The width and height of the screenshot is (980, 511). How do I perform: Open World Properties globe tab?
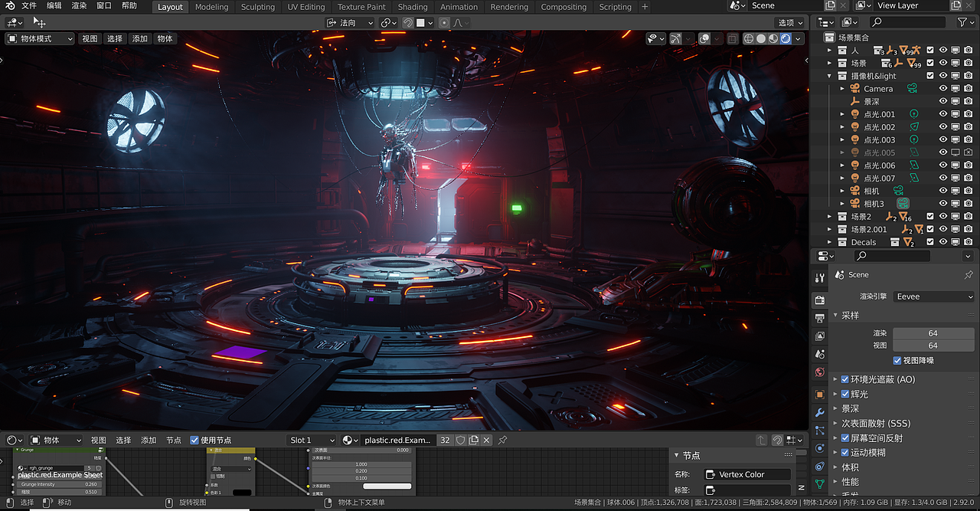point(820,373)
